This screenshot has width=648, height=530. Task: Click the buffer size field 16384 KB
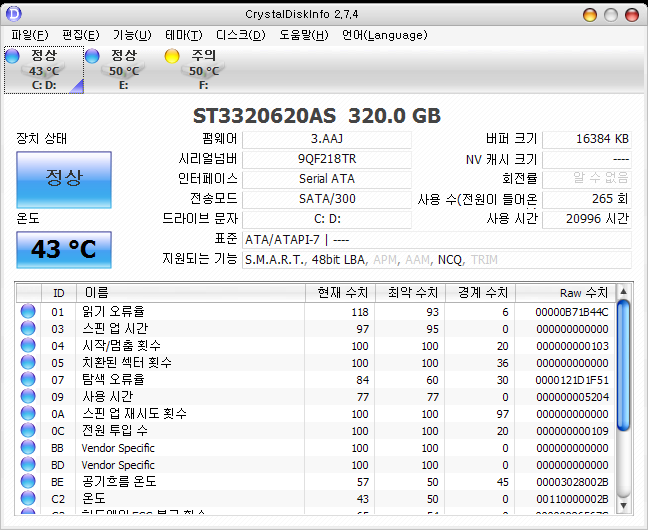tap(587, 139)
